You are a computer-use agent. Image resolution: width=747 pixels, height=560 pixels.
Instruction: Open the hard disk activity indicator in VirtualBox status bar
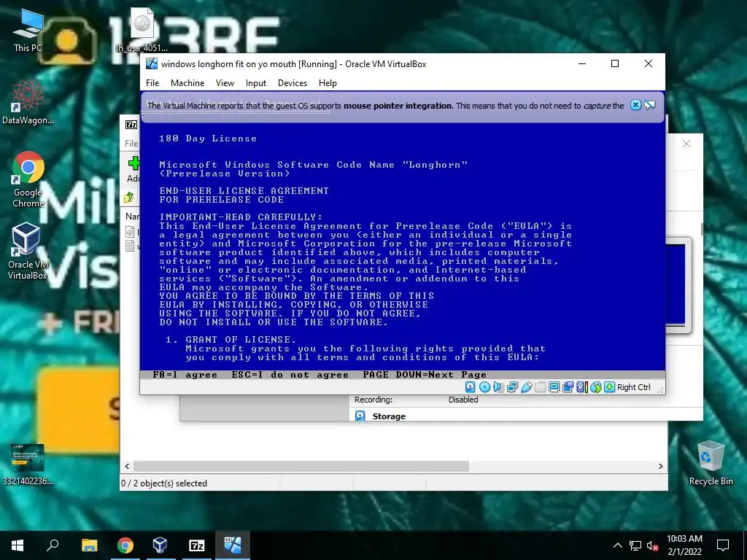[x=471, y=387]
